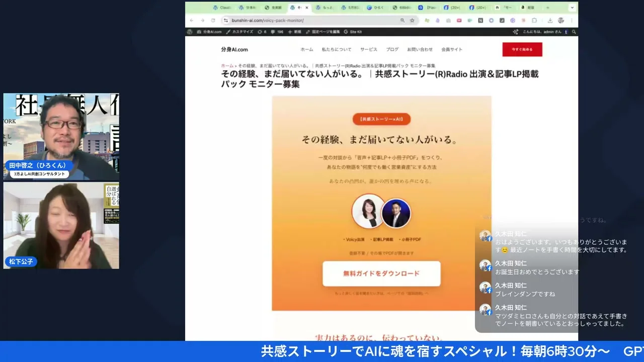Open the Notion extension icon in Chrome toolbar
Viewport: 644px width, 362px height.
481,20
